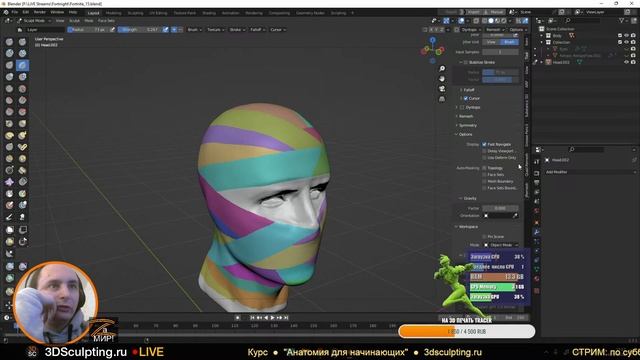The height and width of the screenshot is (360, 640).
Task: Click the viewport pan hand gizmo
Action: click(x=442, y=78)
